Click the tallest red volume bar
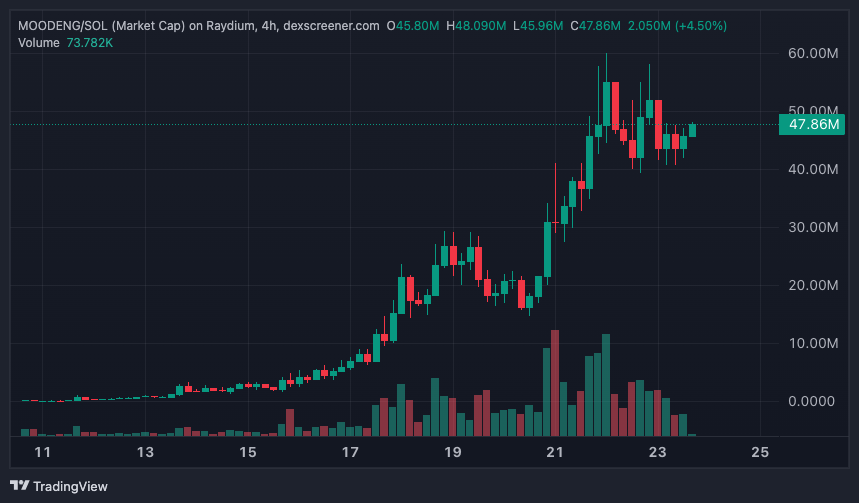 pyautogui.click(x=555, y=385)
